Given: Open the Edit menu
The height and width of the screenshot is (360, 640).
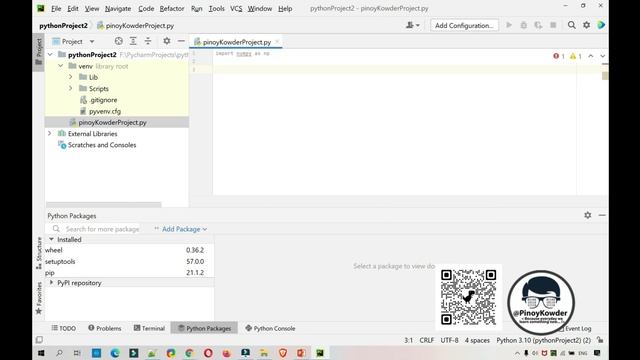Looking at the screenshot, I should click(x=73, y=8).
